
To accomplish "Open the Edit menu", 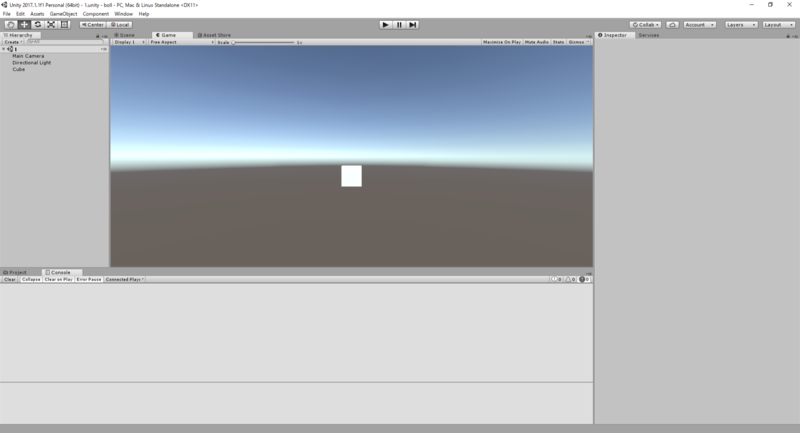I will coord(20,14).
